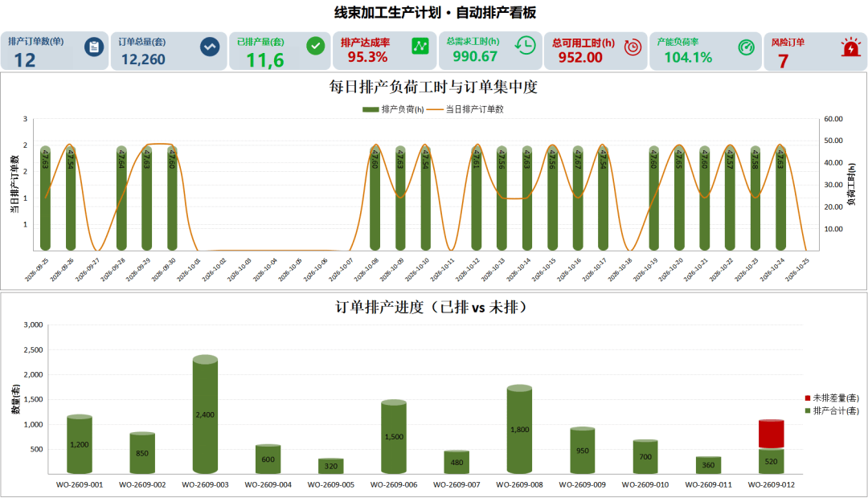Click the WO-2609-004 bar showing 600
868x498 pixels.
click(x=268, y=459)
